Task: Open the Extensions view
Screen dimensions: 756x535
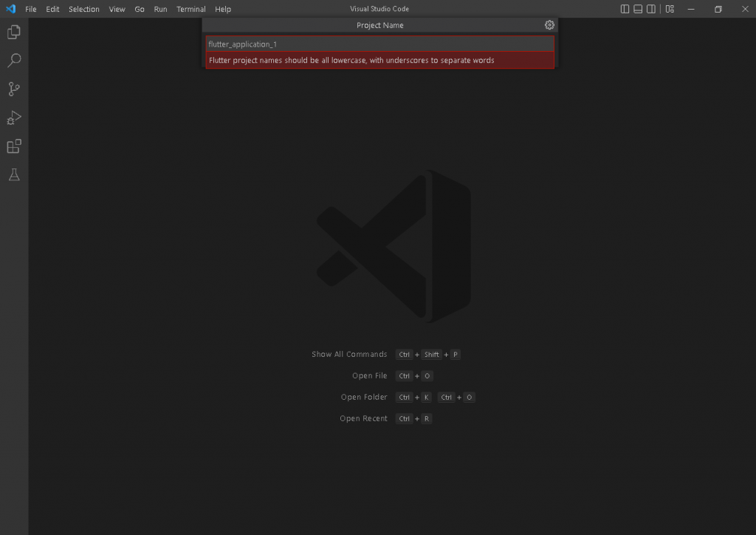Action: pos(14,146)
